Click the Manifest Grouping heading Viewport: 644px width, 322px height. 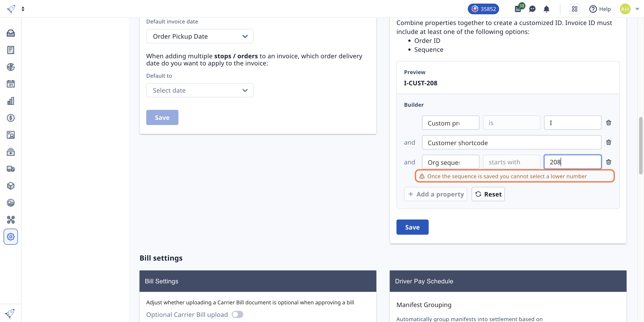coord(424,305)
